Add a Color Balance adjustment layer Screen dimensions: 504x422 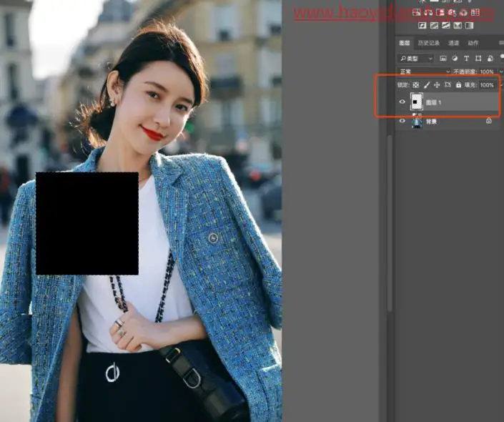(x=428, y=13)
